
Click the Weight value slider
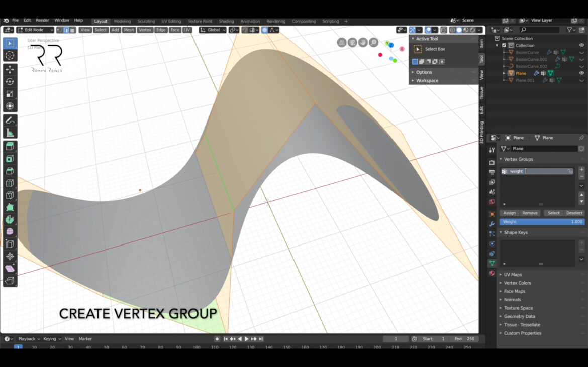point(542,221)
